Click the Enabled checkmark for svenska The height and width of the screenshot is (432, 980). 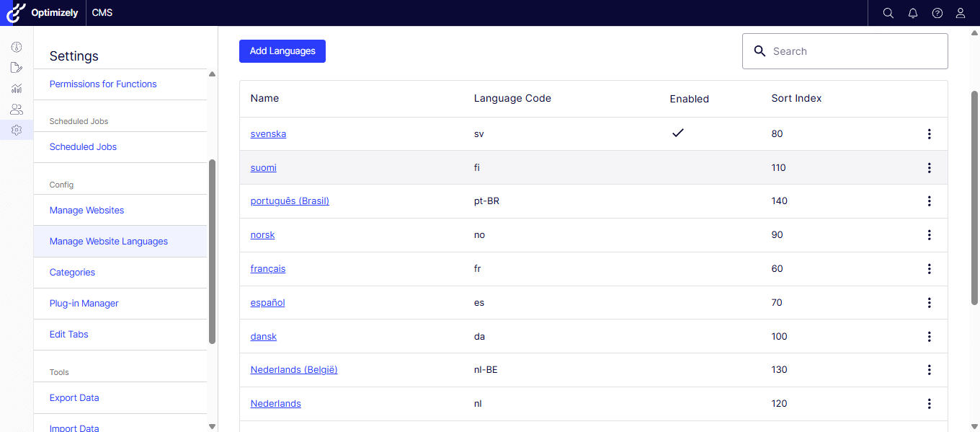[678, 133]
